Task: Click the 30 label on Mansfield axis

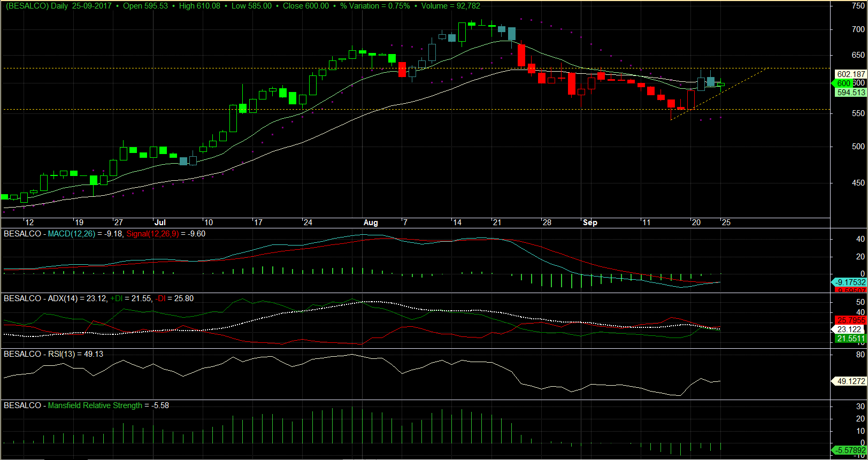Action: pyautogui.click(x=860, y=407)
